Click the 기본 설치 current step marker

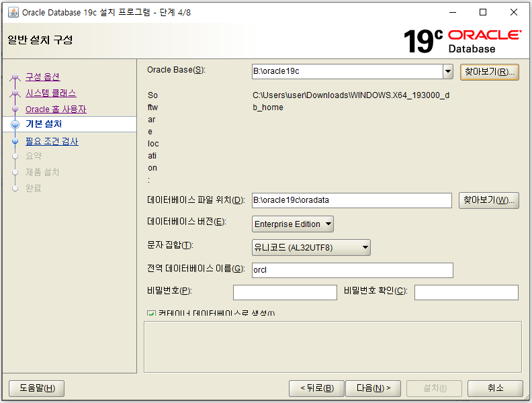point(15,124)
